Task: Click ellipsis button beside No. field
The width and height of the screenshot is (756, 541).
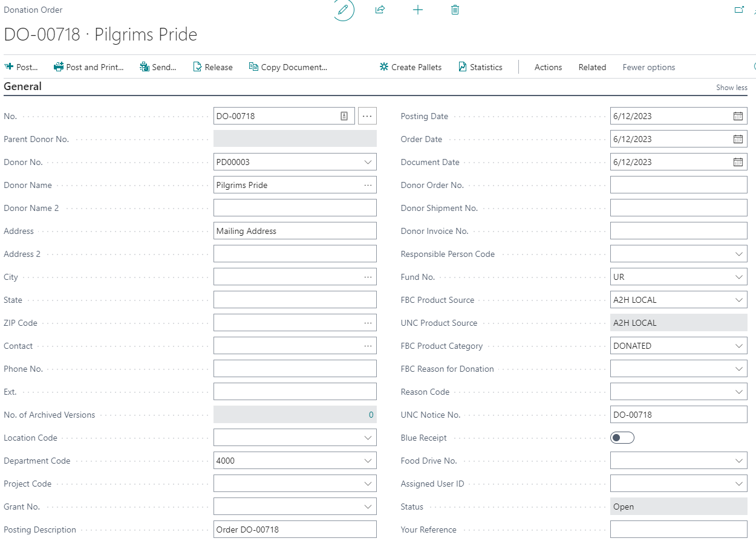Action: [x=367, y=116]
